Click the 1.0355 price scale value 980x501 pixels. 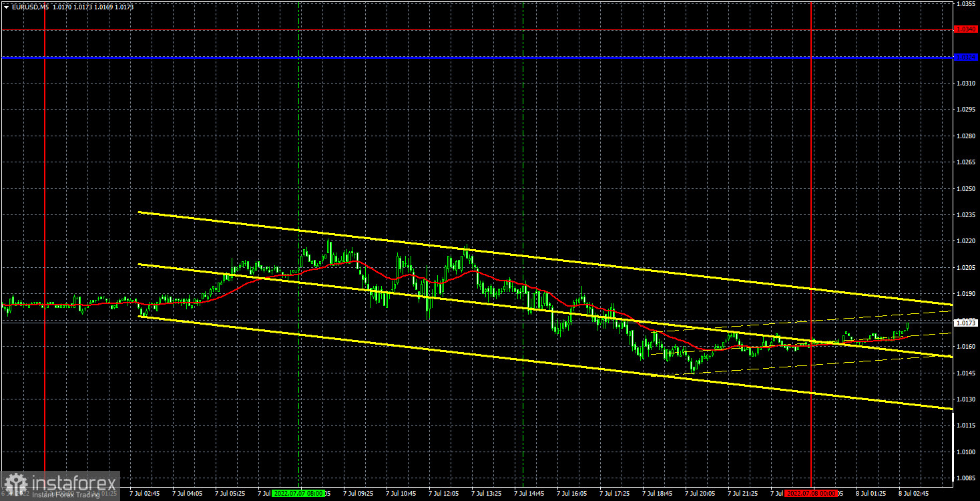coord(966,4)
